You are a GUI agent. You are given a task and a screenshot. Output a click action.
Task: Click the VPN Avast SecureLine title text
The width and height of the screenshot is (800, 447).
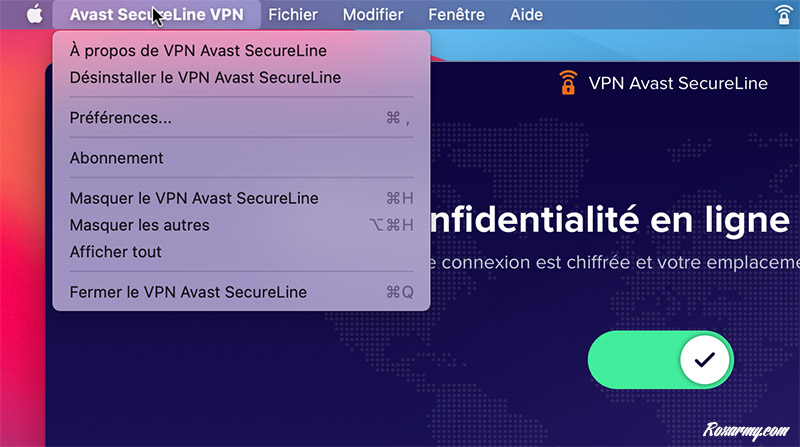pos(678,83)
